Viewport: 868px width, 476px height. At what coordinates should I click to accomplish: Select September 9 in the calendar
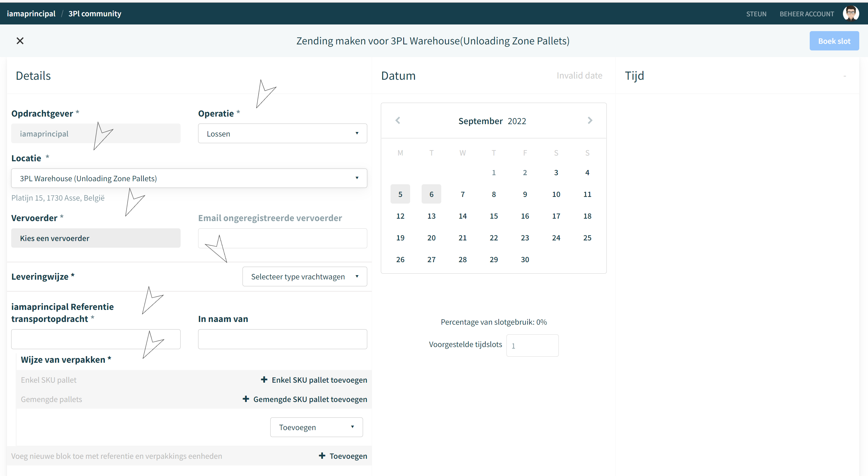(525, 194)
